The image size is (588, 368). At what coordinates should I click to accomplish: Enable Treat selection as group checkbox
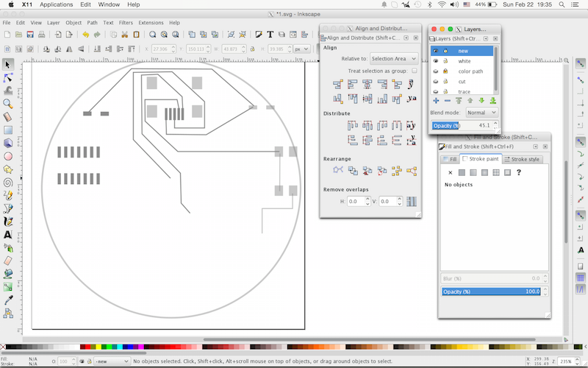click(x=415, y=71)
